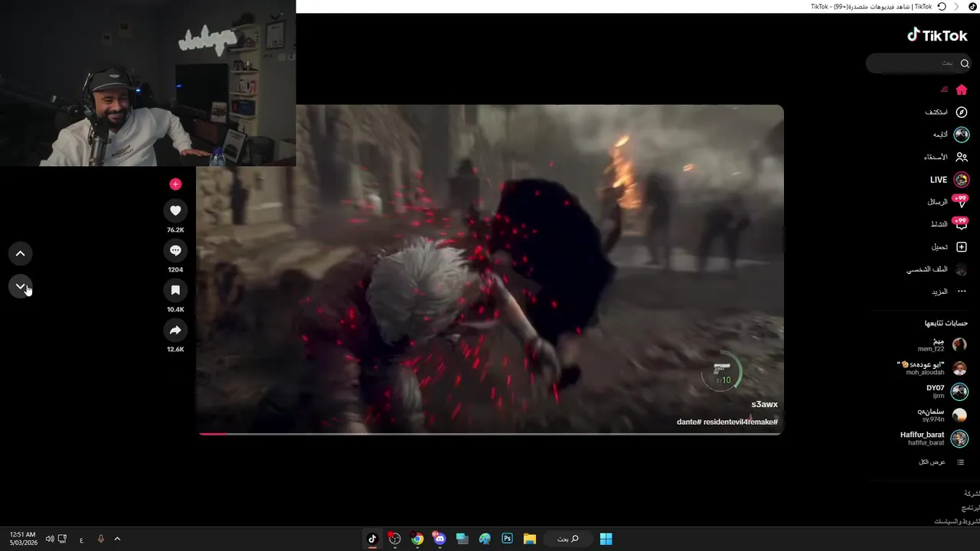Open Messages icon with 99+ badge
The height and width of the screenshot is (551, 980).
(960, 202)
